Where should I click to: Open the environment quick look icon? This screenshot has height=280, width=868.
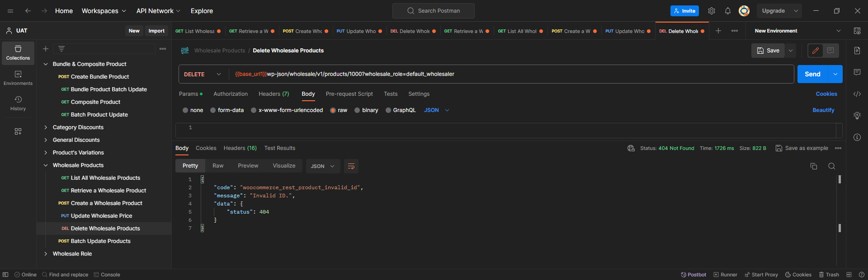857,31
